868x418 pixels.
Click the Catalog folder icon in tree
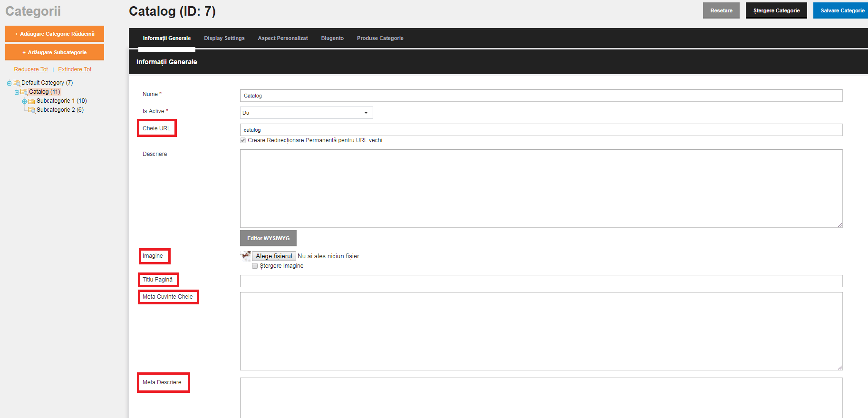point(24,92)
